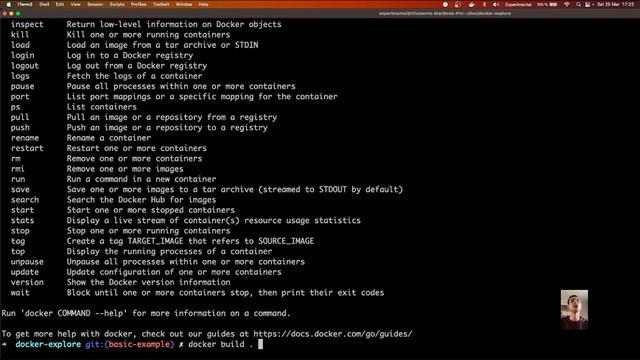Click the terminal window title text
The height and width of the screenshot is (360, 640).
445,13
